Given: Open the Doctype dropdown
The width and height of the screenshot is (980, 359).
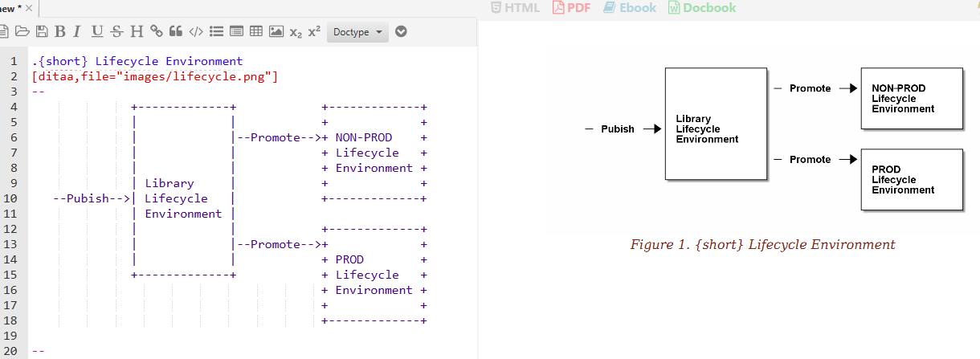Looking at the screenshot, I should click(x=357, y=32).
